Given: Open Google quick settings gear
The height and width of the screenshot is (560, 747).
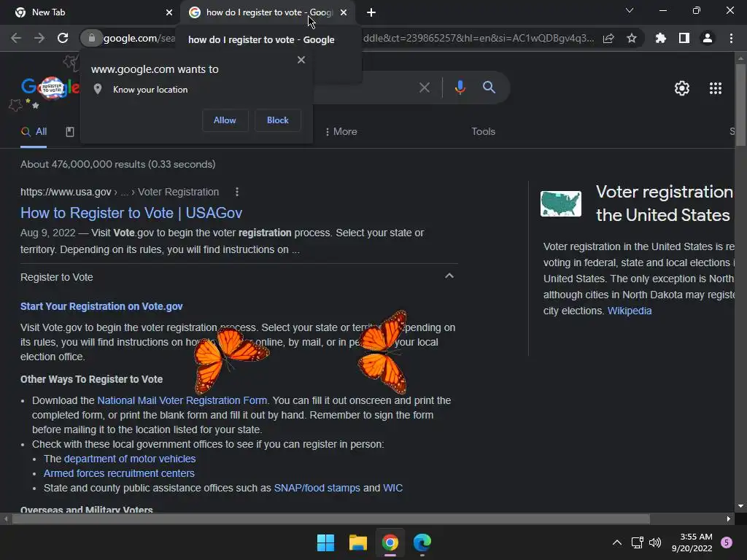Looking at the screenshot, I should point(682,88).
